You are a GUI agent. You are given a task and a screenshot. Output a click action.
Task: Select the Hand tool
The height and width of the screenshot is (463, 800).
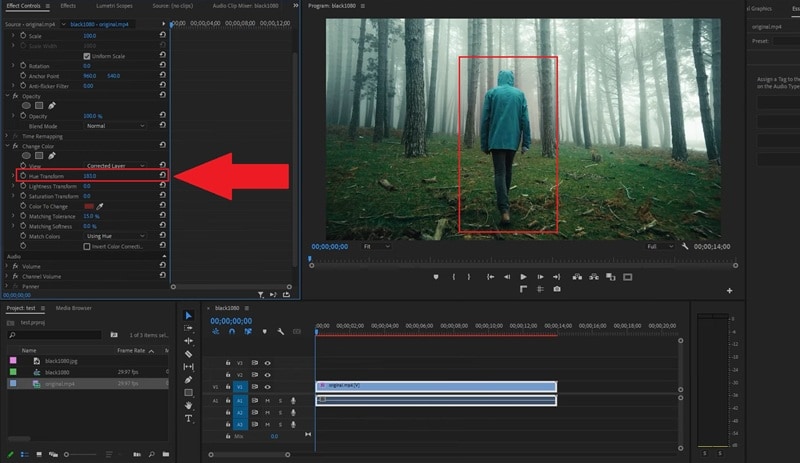coord(188,405)
